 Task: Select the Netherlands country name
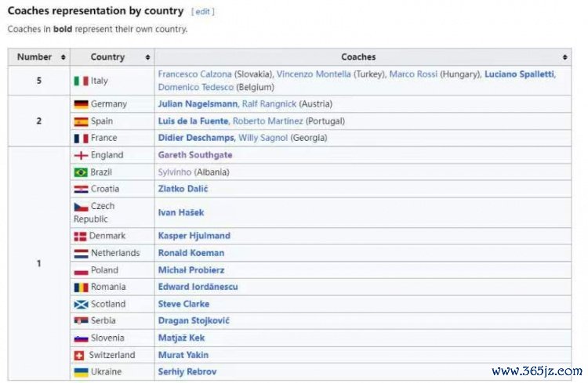(x=115, y=253)
